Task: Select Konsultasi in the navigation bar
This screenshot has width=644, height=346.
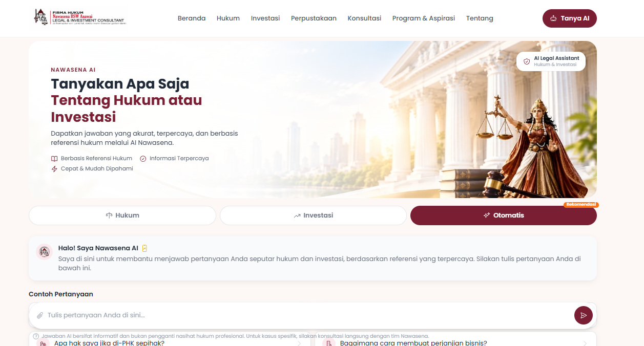Action: tap(364, 18)
